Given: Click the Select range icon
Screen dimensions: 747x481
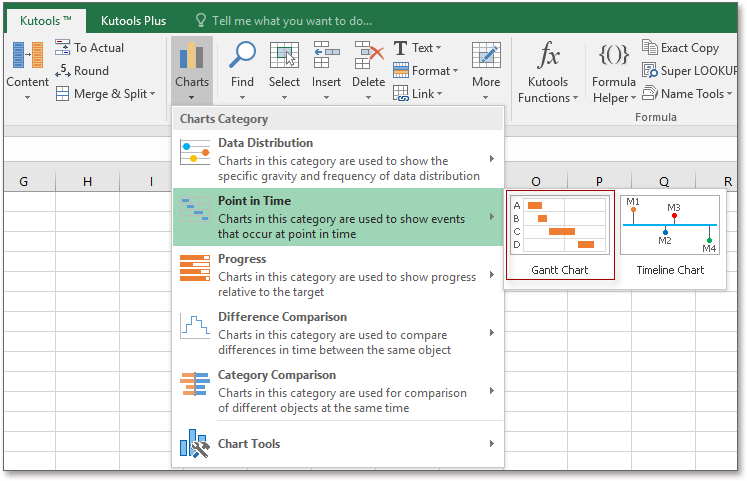Looking at the screenshot, I should point(284,55).
